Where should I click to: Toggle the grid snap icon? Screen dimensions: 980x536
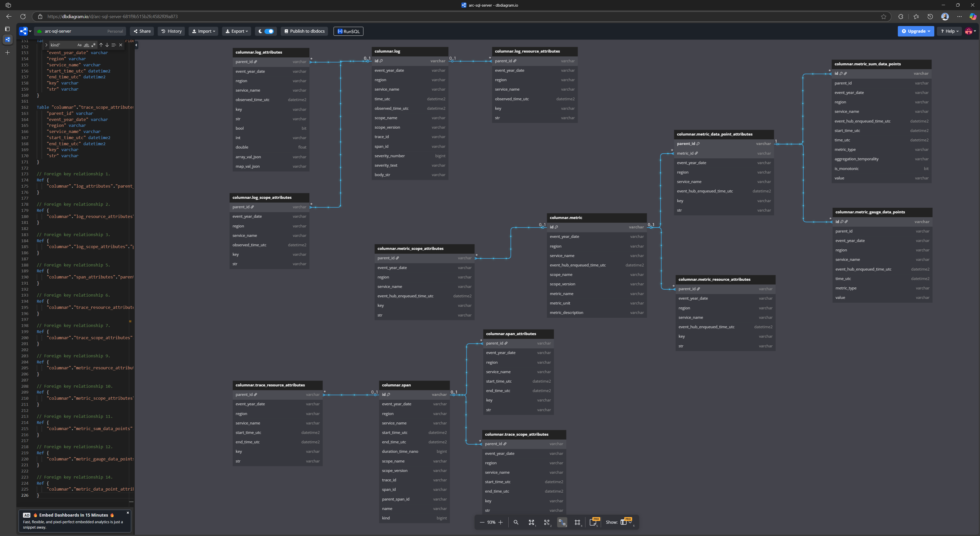578,522
